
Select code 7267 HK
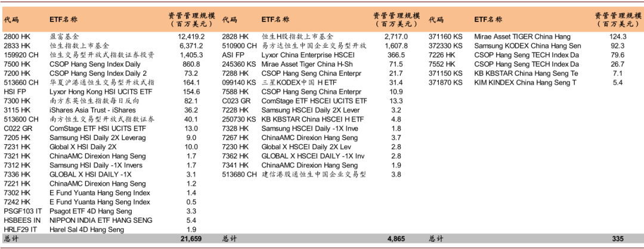(x=236, y=138)
